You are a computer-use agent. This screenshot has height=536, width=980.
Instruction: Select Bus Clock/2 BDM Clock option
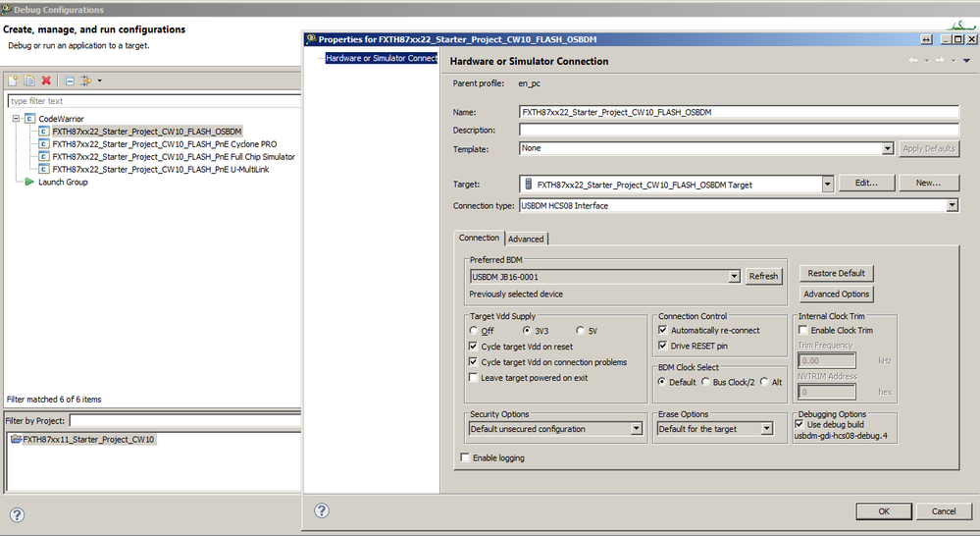[x=705, y=382]
